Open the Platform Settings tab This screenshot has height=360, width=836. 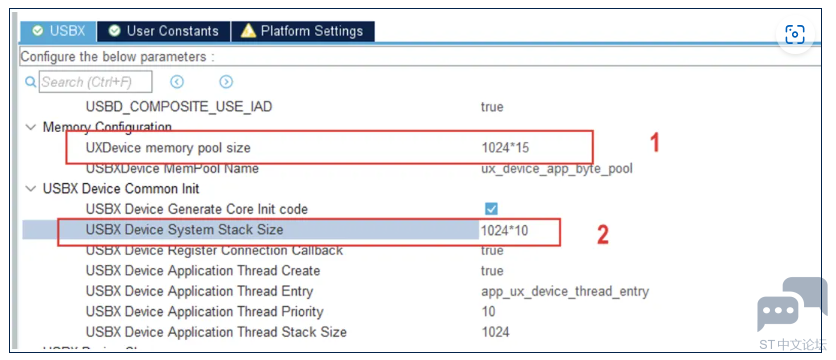click(x=303, y=31)
